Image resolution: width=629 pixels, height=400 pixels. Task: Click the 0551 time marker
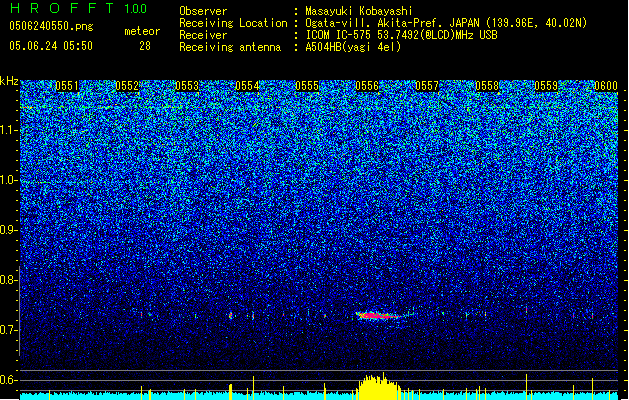[x=67, y=86]
